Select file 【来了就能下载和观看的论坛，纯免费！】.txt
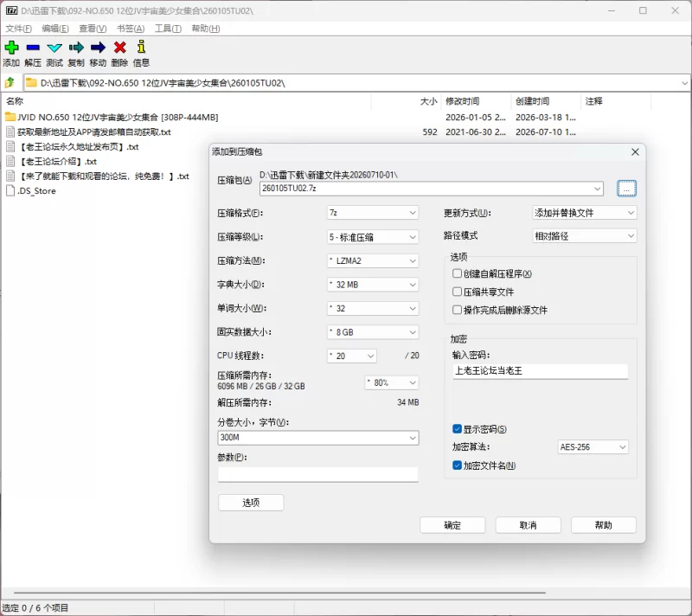 tap(103, 176)
